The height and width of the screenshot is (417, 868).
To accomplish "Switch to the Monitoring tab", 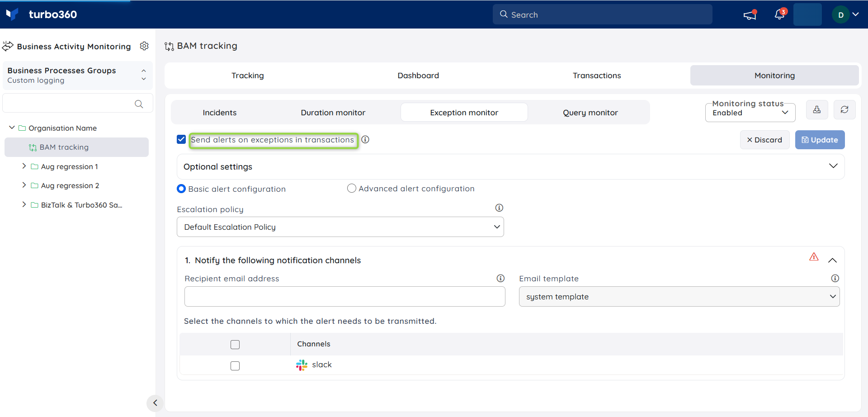I will [774, 76].
